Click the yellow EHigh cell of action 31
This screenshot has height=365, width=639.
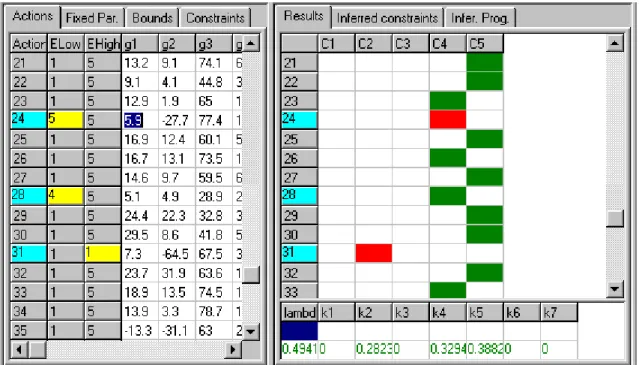coord(103,253)
